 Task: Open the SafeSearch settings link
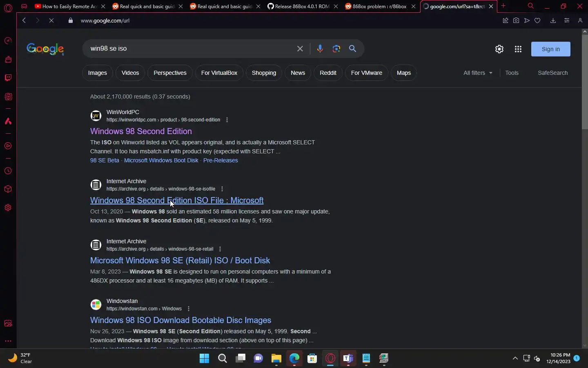click(552, 73)
